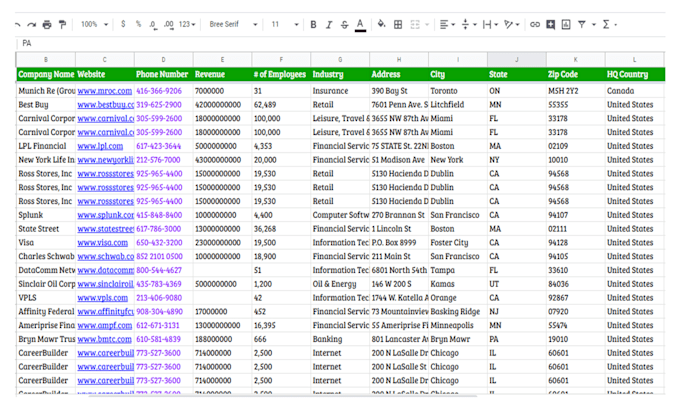Select the 1 Lincoln St address cell

(399, 229)
